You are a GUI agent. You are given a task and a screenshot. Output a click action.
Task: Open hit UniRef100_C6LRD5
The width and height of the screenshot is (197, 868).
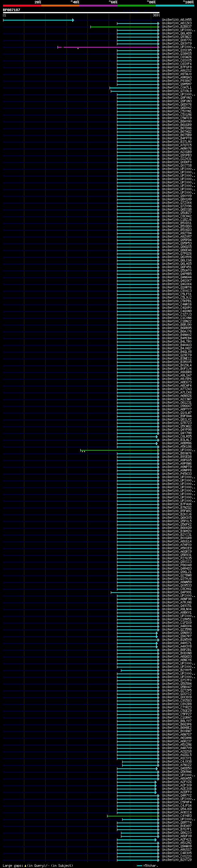pyautogui.click(x=176, y=437)
